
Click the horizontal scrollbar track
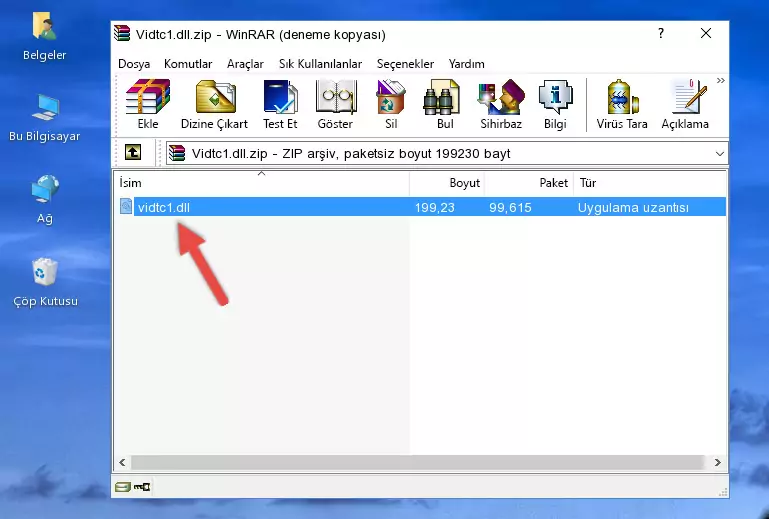tap(419, 462)
